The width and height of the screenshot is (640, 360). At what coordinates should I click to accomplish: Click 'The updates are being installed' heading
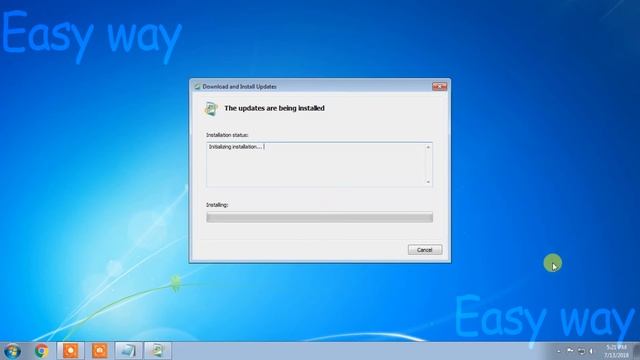[x=274, y=108]
